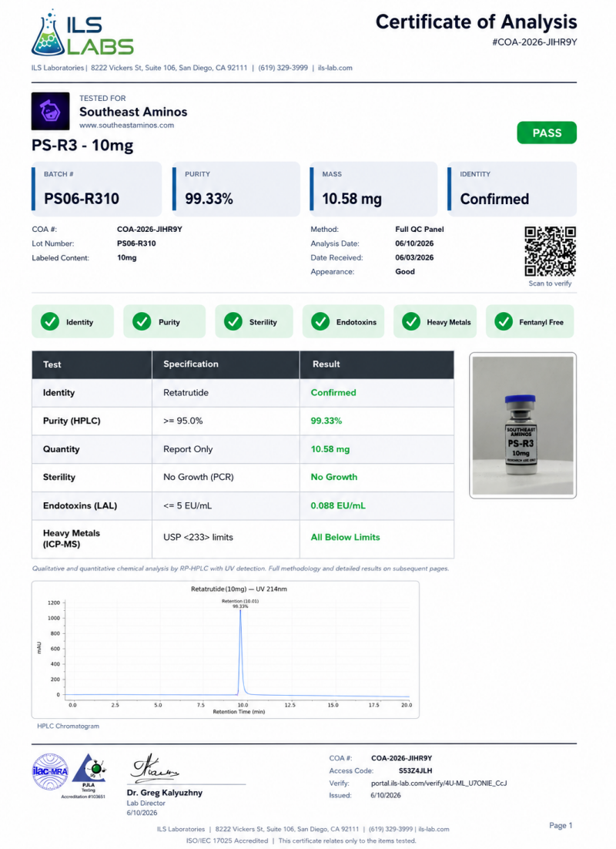Click the Dr. Greg Kalyuzhny name

click(165, 793)
